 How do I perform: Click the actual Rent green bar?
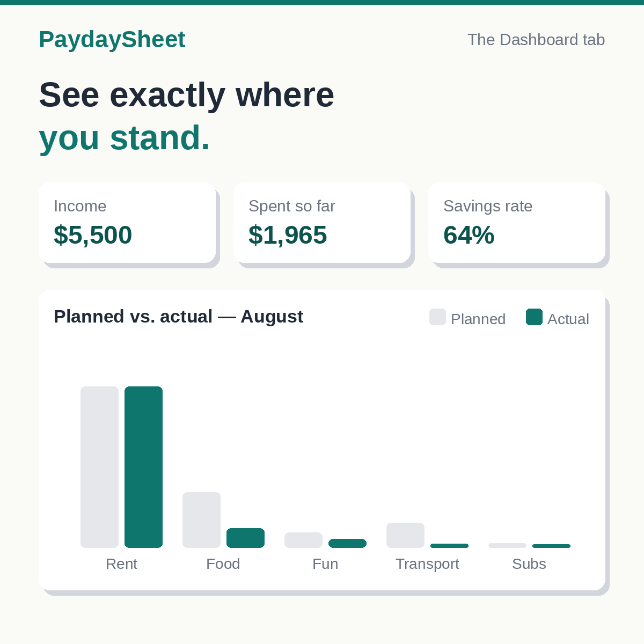(143, 467)
